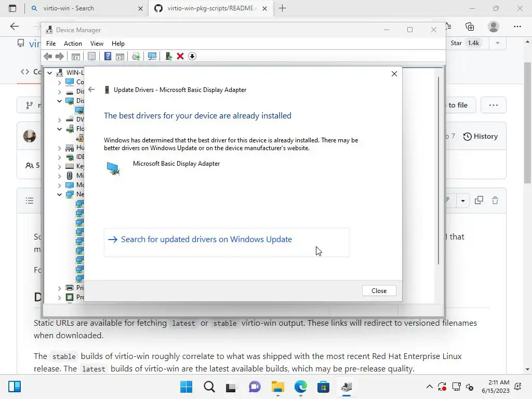Viewport: 532px width, 399px height.
Task: Copy raw file using GitHub copy icon
Action: (478, 200)
